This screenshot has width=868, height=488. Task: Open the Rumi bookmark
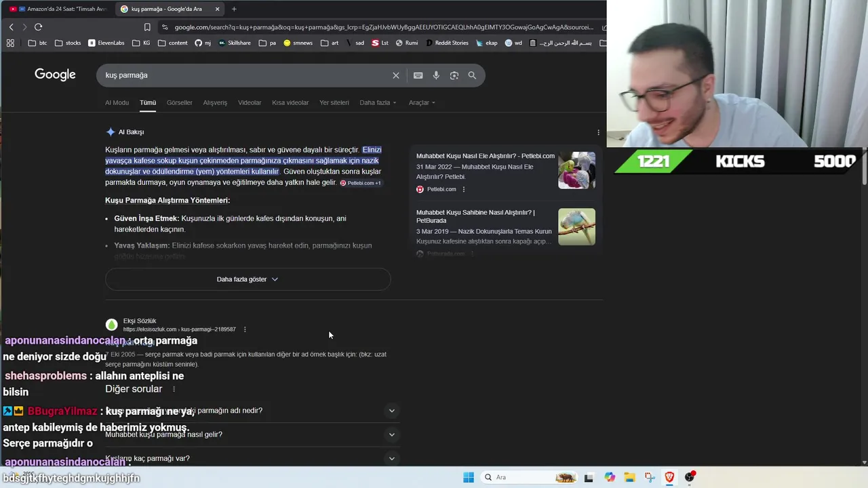coord(406,43)
